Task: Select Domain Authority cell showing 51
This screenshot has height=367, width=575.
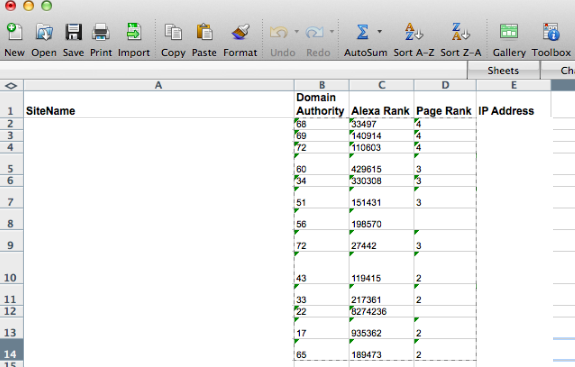Action: [x=322, y=198]
